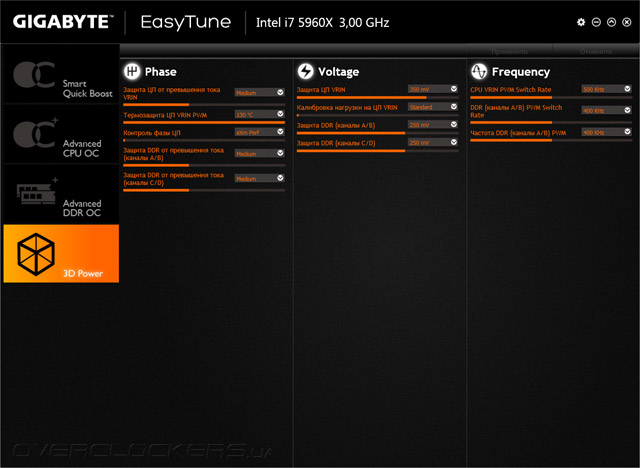Open the Smart Quick Boost tab
The width and height of the screenshot is (640, 468).
pyautogui.click(x=61, y=74)
